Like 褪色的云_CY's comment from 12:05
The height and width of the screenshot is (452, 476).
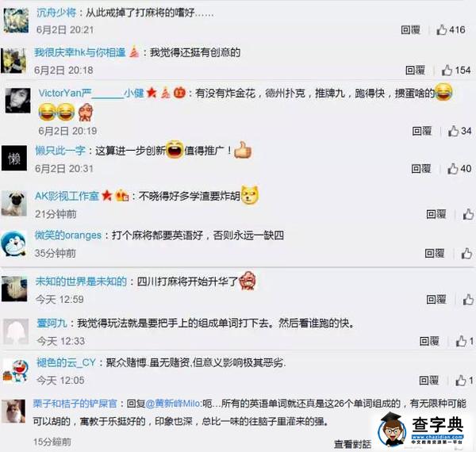click(461, 380)
